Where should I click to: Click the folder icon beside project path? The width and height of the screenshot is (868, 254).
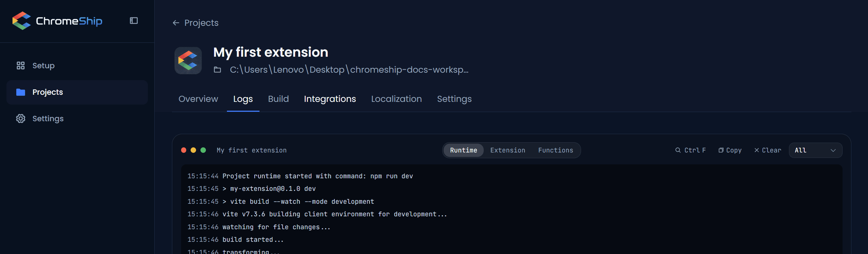[217, 70]
